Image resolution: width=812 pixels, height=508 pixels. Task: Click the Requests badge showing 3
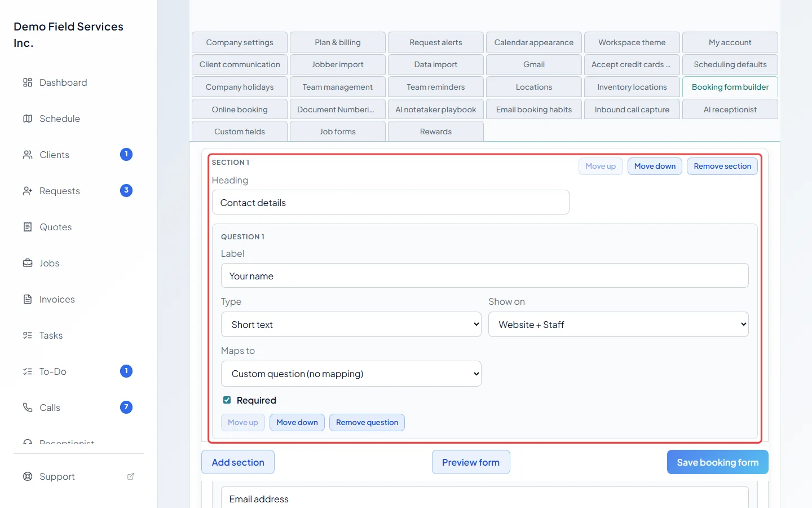point(126,190)
